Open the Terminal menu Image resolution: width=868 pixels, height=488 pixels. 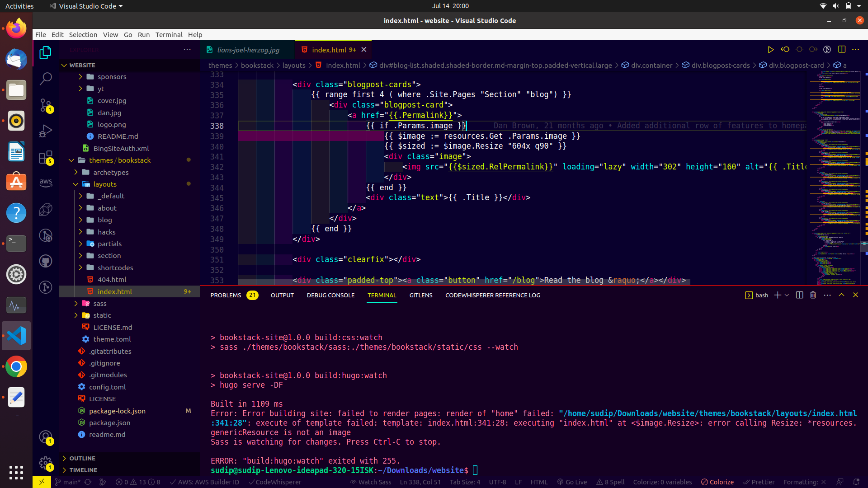coord(169,35)
